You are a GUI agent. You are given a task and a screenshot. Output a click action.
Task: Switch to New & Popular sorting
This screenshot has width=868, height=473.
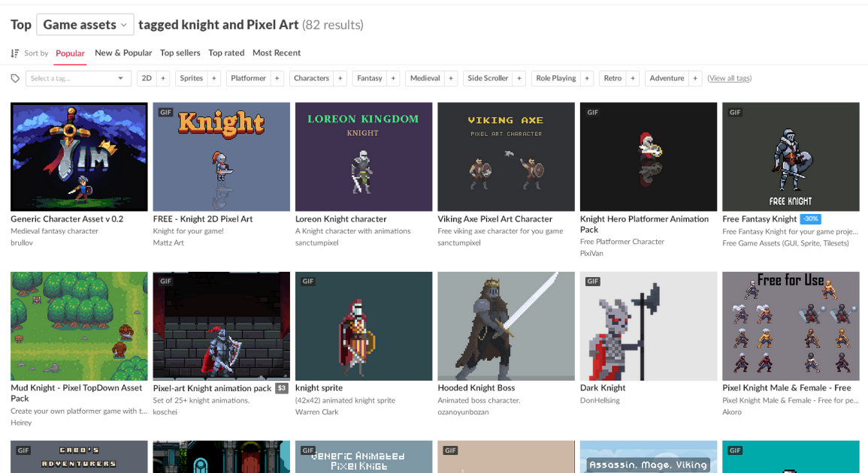tap(123, 53)
